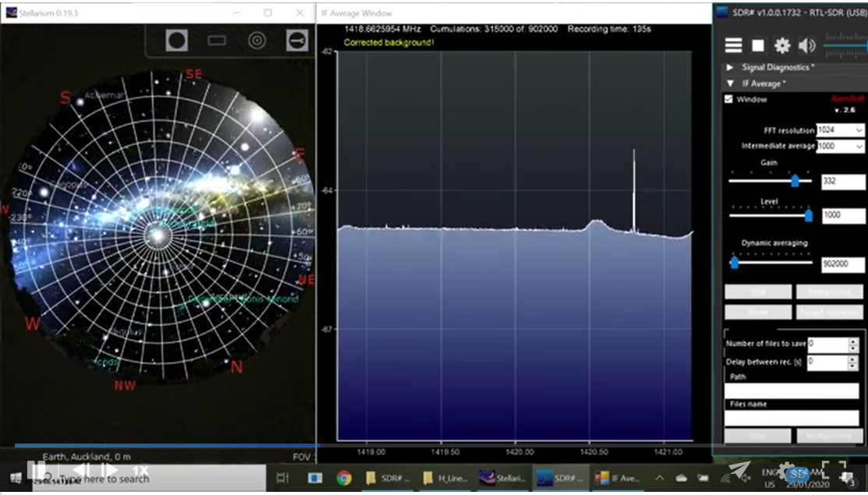Mute audio with the speaker icon
The width and height of the screenshot is (868, 495).
click(806, 45)
